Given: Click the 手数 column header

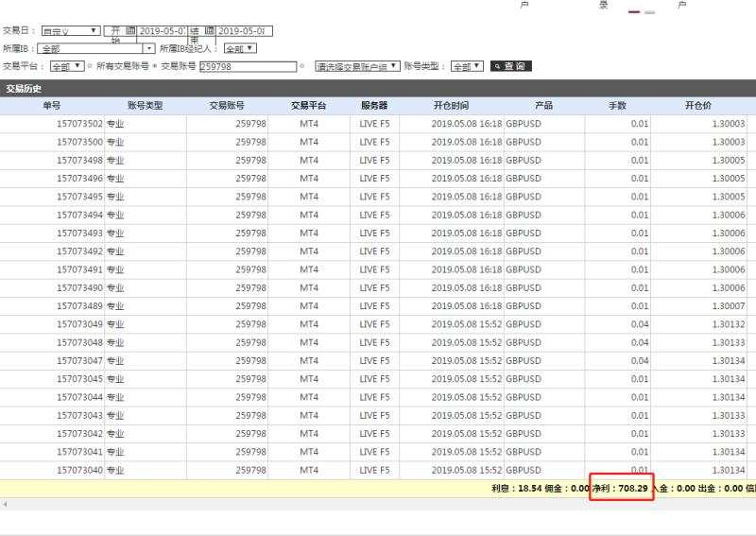Looking at the screenshot, I should (x=617, y=106).
